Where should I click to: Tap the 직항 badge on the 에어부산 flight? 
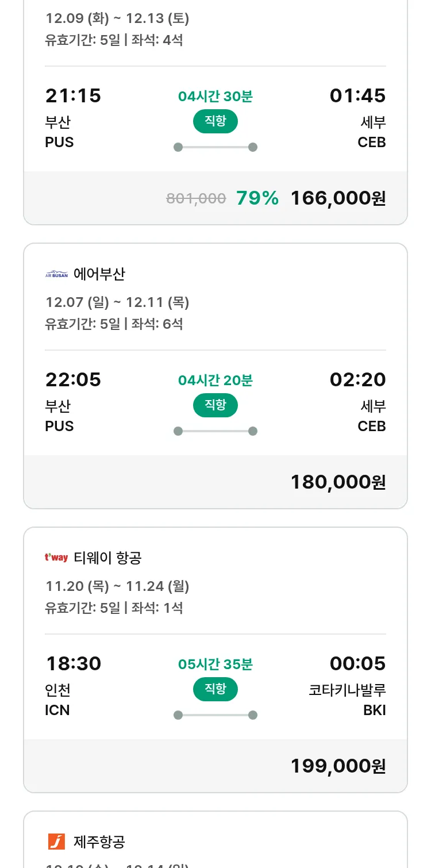coord(215,405)
